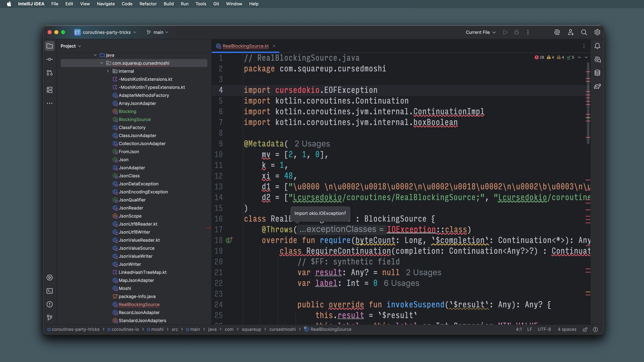The width and height of the screenshot is (644, 362).
Task: Open the toolbar More Actions vertical dots
Action: pyautogui.click(x=528, y=32)
